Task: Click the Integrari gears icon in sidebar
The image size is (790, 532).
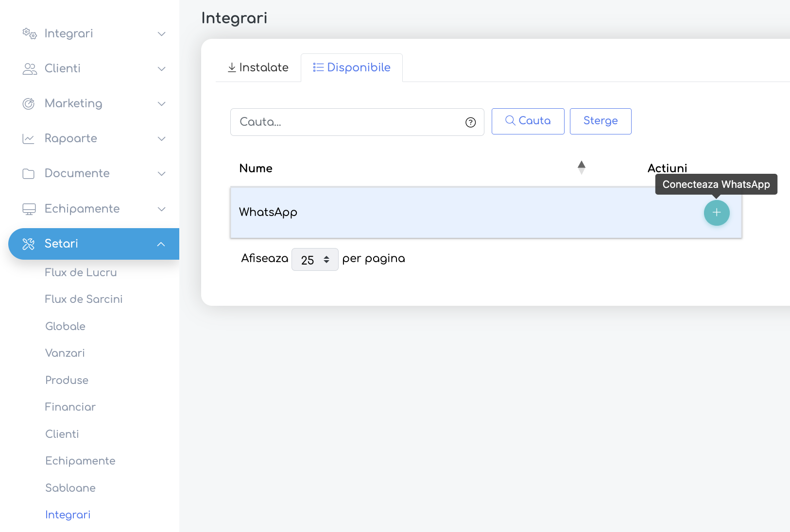Action: pyautogui.click(x=30, y=33)
